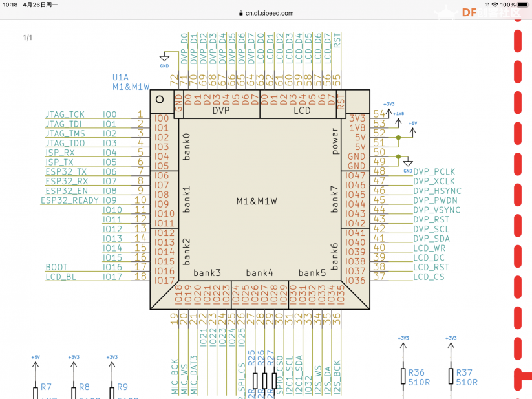Tap the pin-1 circle marker on the chip

(x=160, y=100)
